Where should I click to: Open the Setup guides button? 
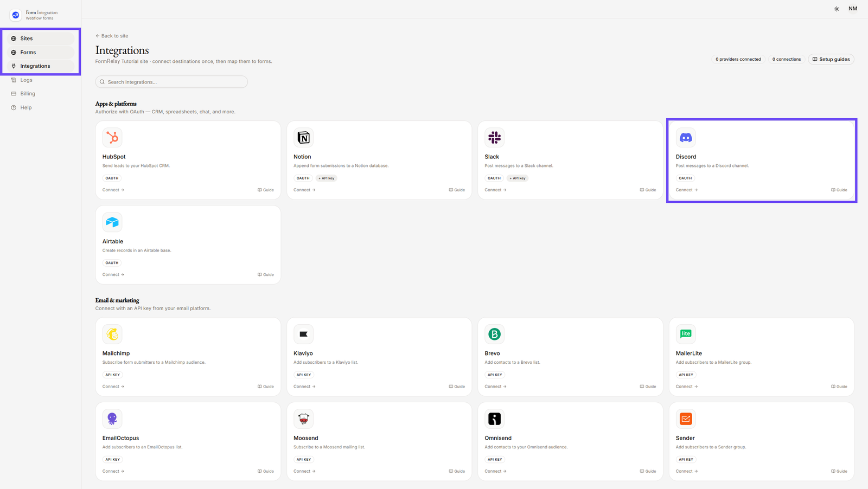pos(831,59)
